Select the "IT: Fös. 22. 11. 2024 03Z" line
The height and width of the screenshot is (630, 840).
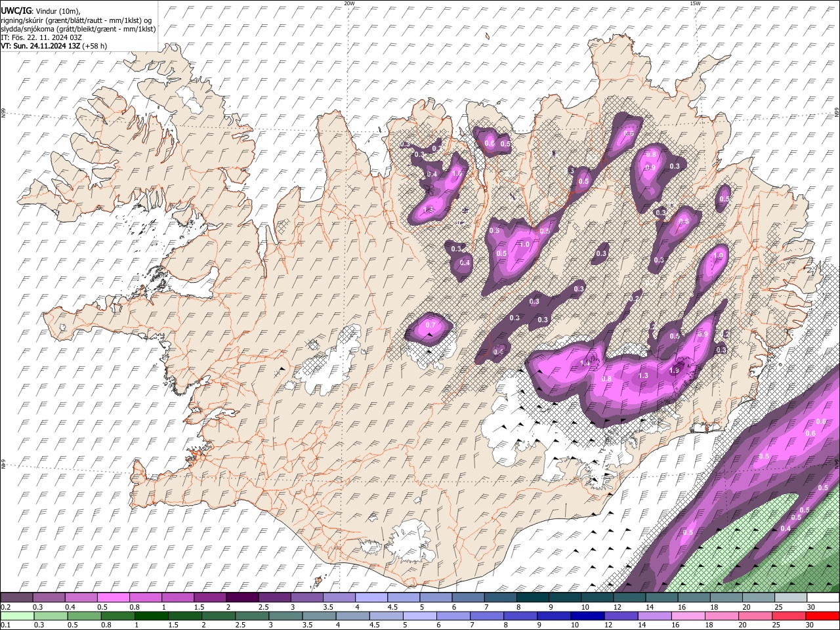click(x=41, y=37)
